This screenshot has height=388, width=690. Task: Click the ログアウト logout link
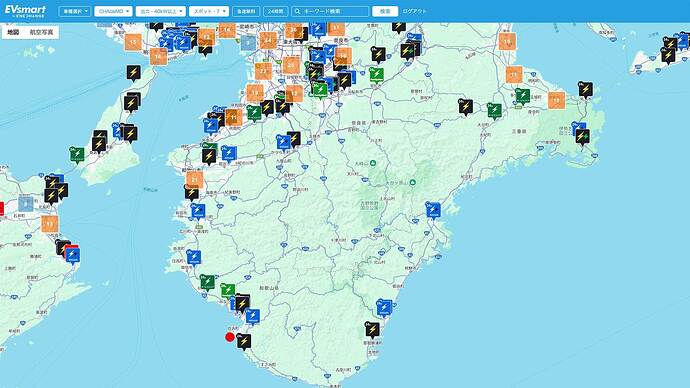(414, 11)
